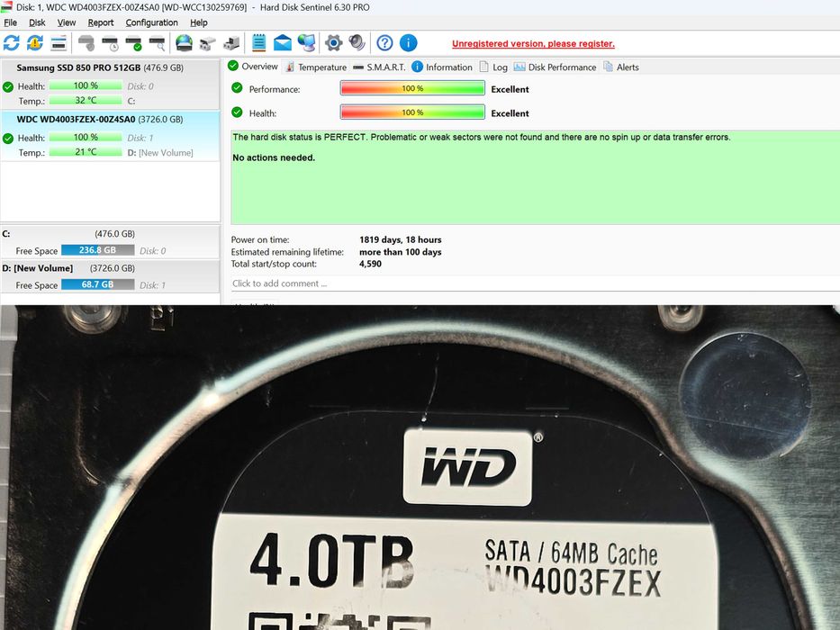Click the D: free space 68.7 GB bar
This screenshot has height=630, width=840.
point(97,284)
